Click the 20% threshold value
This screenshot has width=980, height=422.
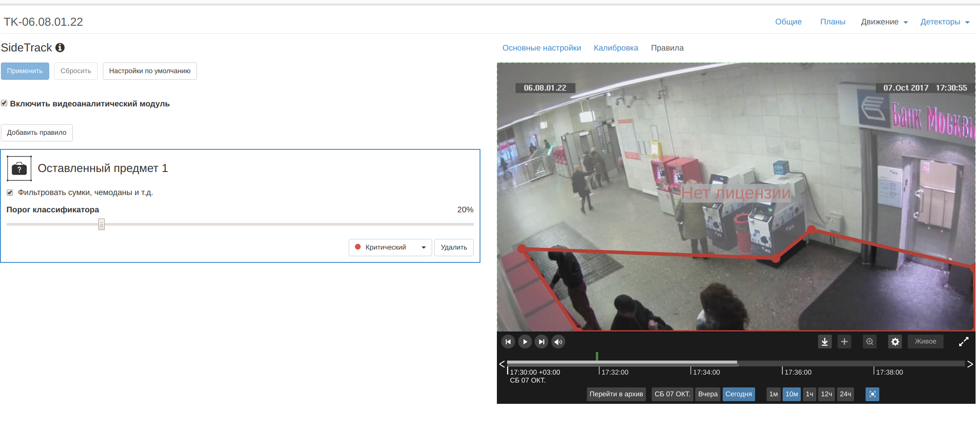tap(465, 210)
